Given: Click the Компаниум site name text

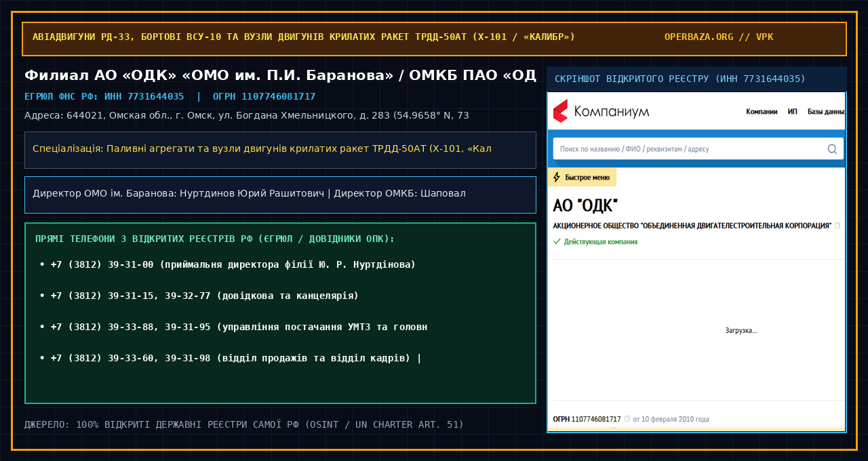Looking at the screenshot, I should click(611, 111).
